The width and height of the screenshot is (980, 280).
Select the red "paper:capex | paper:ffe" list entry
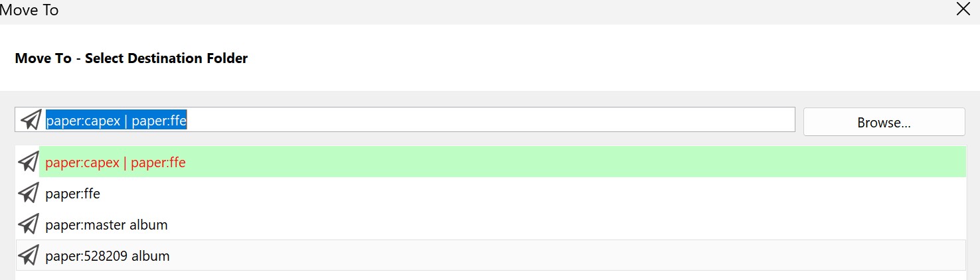(x=115, y=163)
